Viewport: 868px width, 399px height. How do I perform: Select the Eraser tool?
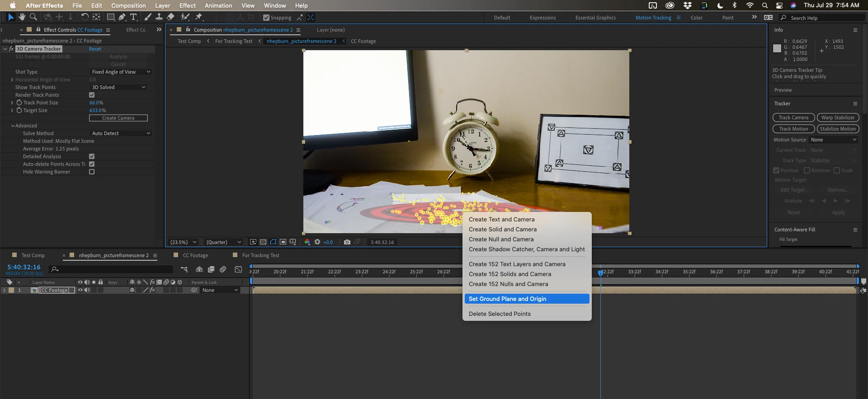tap(170, 17)
